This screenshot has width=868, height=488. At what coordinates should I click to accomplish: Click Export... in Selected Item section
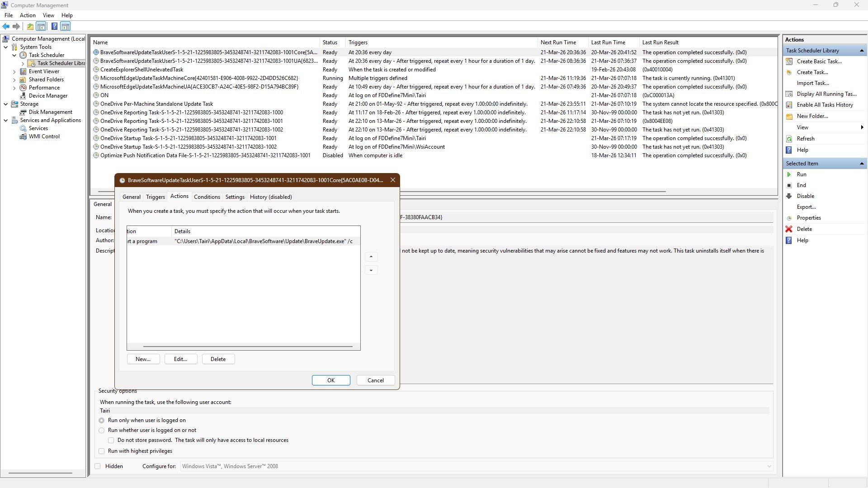tap(807, 207)
